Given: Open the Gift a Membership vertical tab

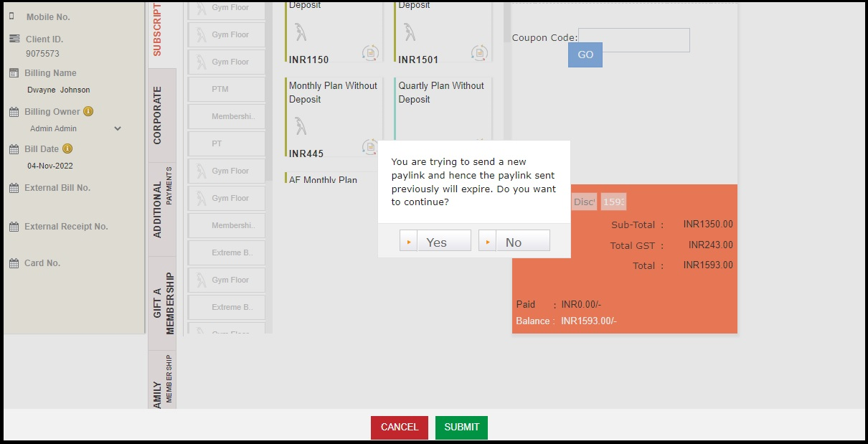Looking at the screenshot, I should [162, 303].
